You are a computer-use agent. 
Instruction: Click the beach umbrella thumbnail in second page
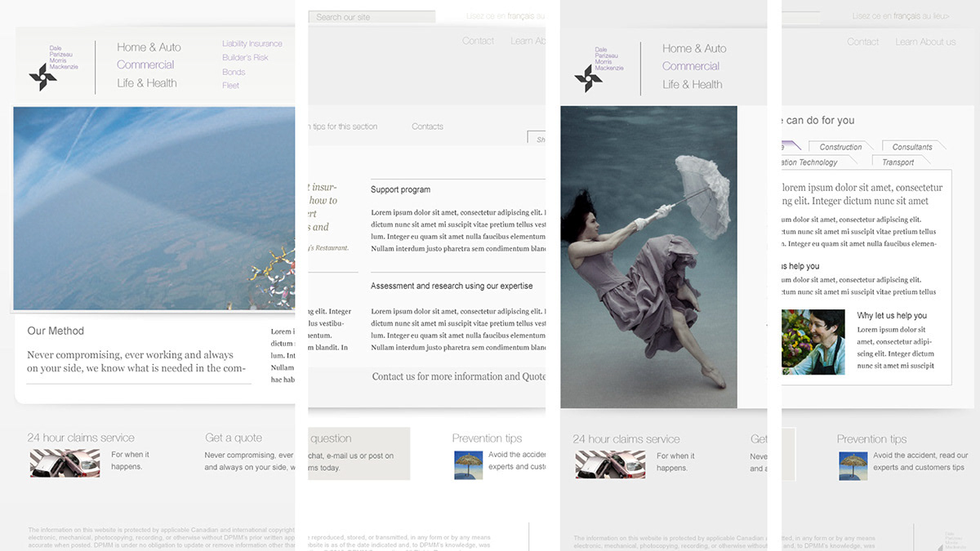click(468, 465)
